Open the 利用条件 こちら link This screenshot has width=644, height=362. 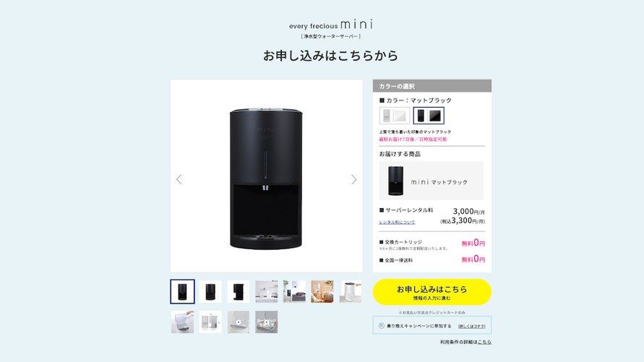pyautogui.click(x=484, y=342)
